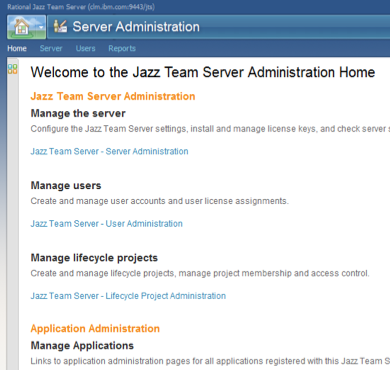Click the Welcome to the Jazz Team Server heading
This screenshot has width=390, height=370.
click(203, 72)
